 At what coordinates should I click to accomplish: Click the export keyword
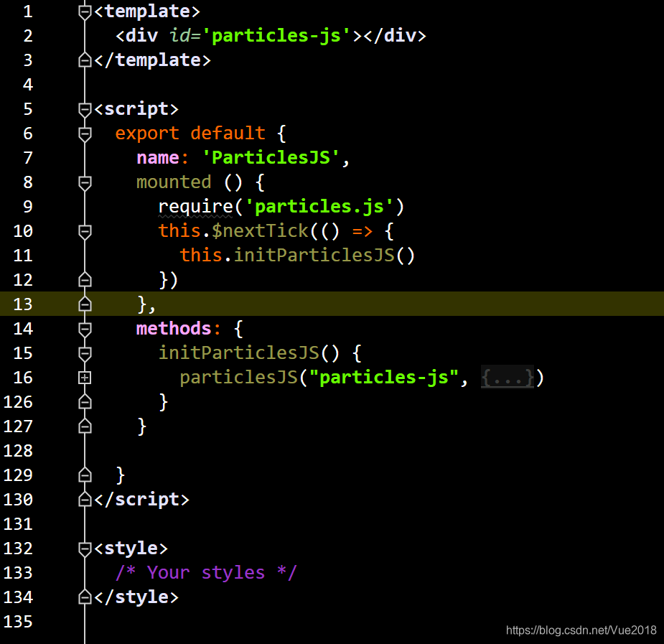(x=147, y=134)
